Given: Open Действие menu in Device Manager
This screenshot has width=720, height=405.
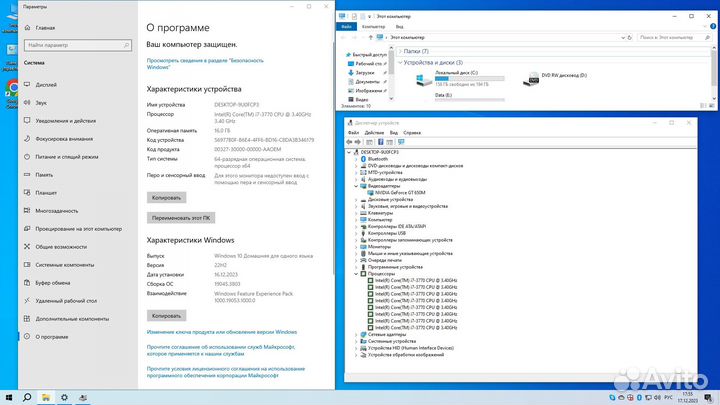Looking at the screenshot, I should point(374,133).
